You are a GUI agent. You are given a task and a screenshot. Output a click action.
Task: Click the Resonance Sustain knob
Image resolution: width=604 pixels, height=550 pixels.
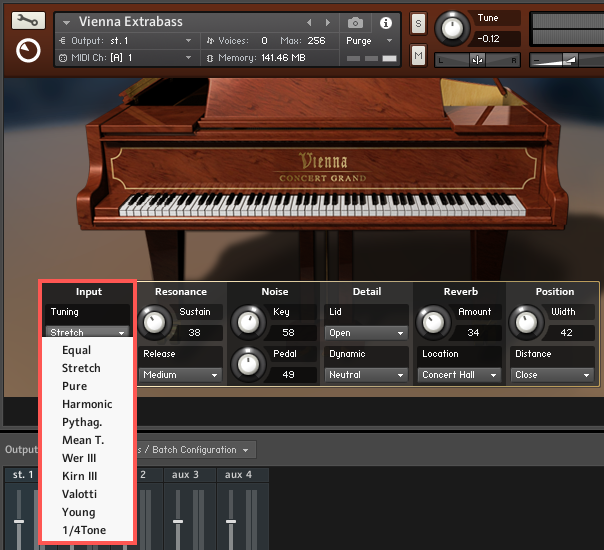click(154, 322)
